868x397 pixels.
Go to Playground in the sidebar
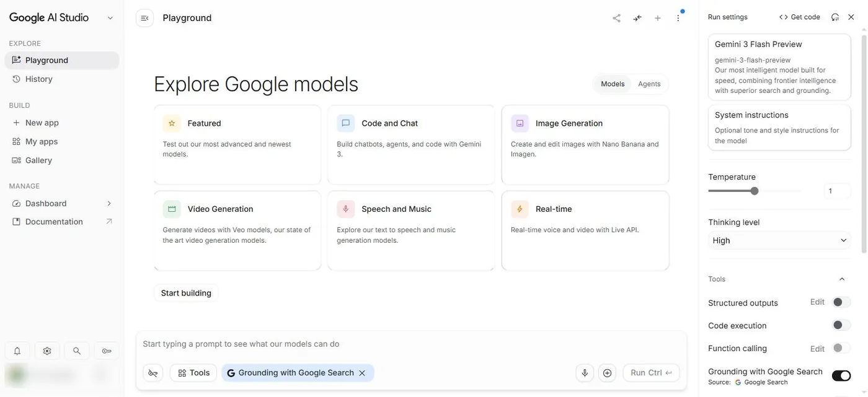(x=62, y=60)
